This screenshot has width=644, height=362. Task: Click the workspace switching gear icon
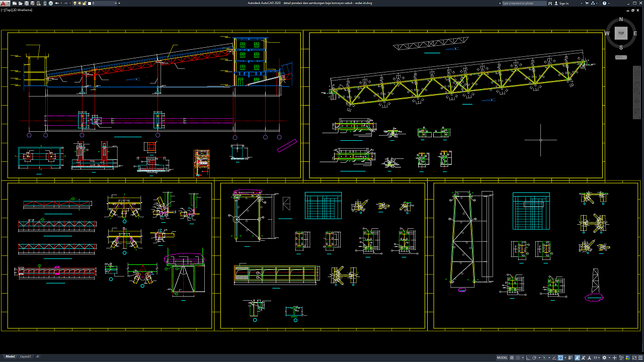coord(604,357)
